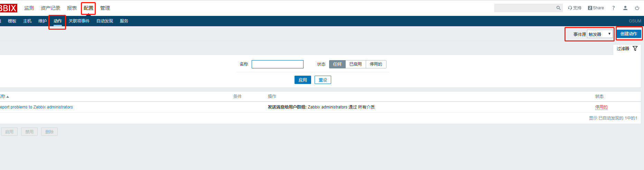
Task: Click the 重设 filter button
Action: (323, 80)
